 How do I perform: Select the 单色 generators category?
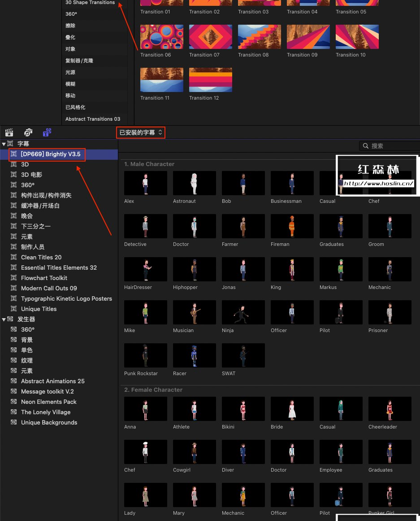[59, 350]
